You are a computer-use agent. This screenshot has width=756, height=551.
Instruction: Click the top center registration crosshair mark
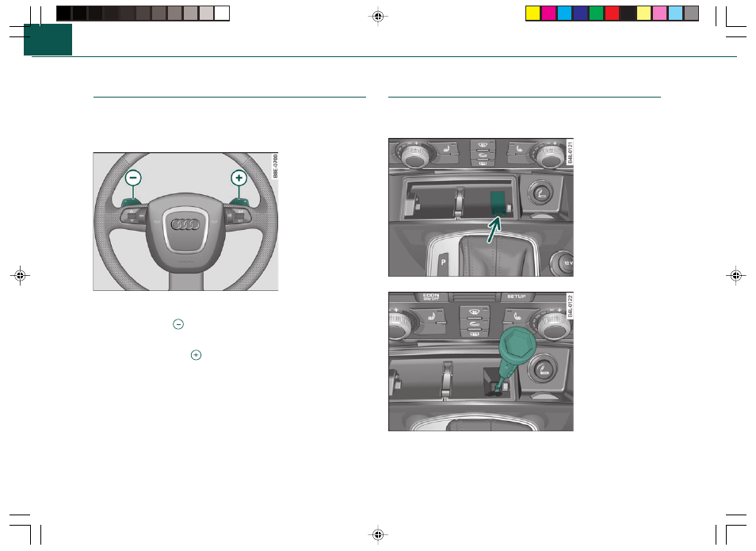point(378,17)
